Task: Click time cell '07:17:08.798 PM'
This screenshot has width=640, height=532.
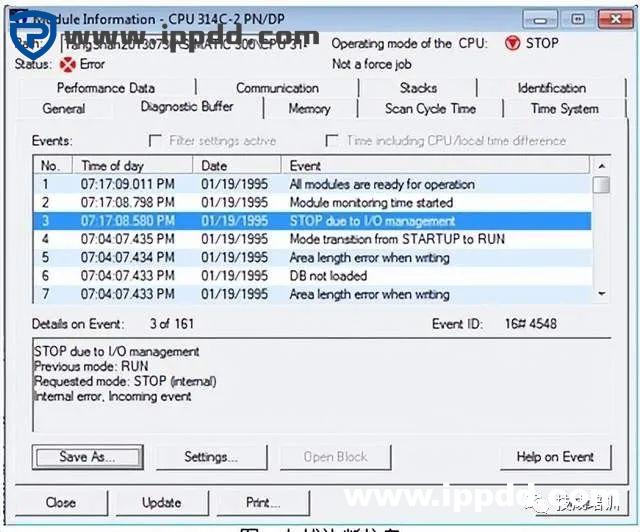Action: tap(128, 203)
